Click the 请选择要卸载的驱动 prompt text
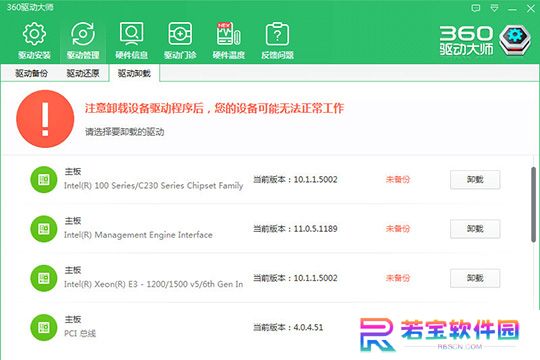 pyautogui.click(x=125, y=132)
